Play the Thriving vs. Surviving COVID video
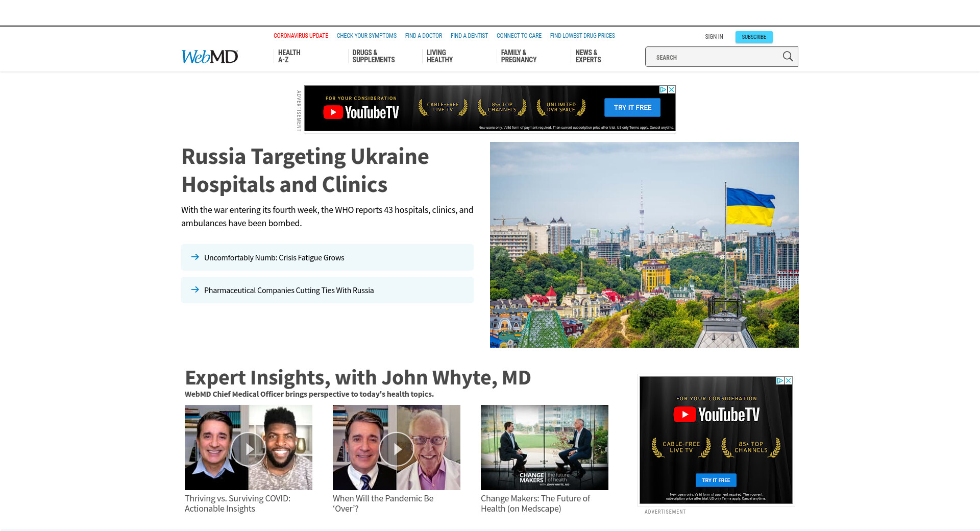The width and height of the screenshot is (980, 531). coord(249,448)
